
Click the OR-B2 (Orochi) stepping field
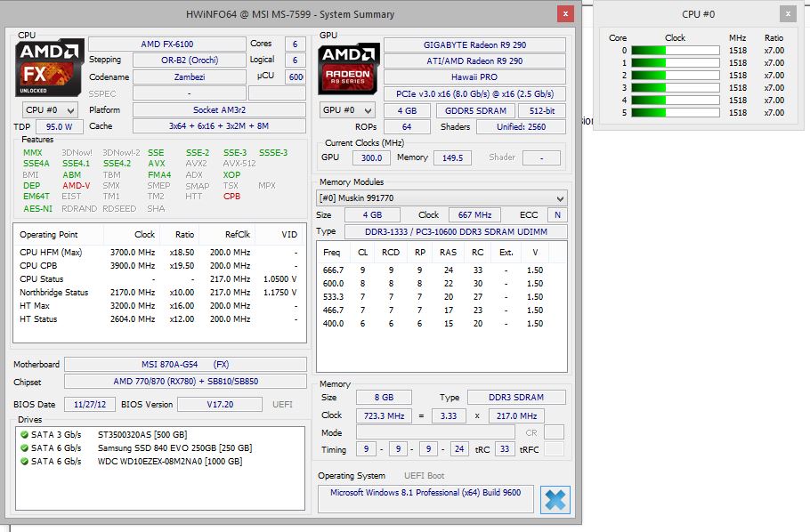coord(189,60)
